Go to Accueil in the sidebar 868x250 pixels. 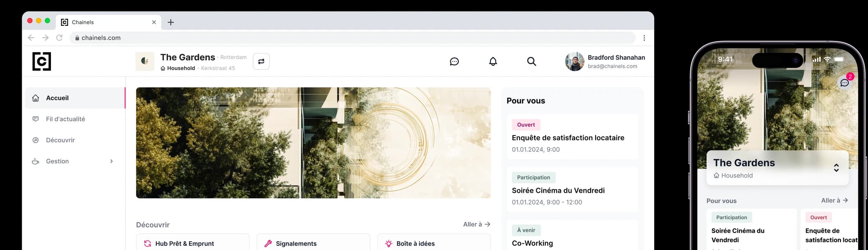click(x=75, y=98)
